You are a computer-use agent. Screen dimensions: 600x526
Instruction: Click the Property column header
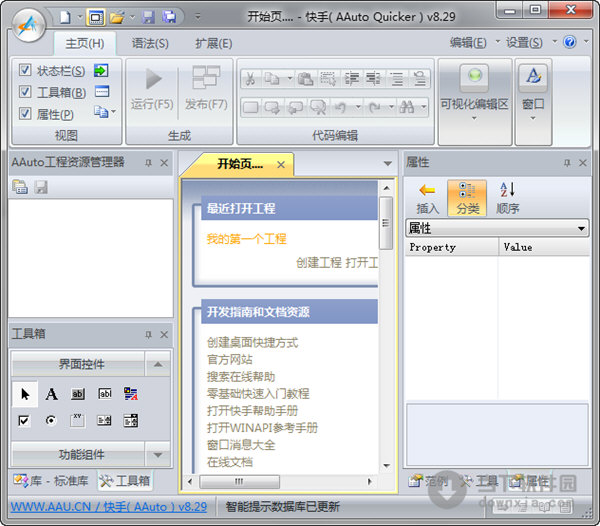pyautogui.click(x=452, y=247)
